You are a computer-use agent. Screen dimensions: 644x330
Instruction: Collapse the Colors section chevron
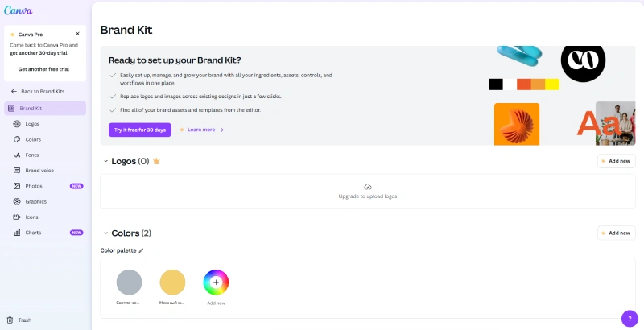(x=105, y=233)
